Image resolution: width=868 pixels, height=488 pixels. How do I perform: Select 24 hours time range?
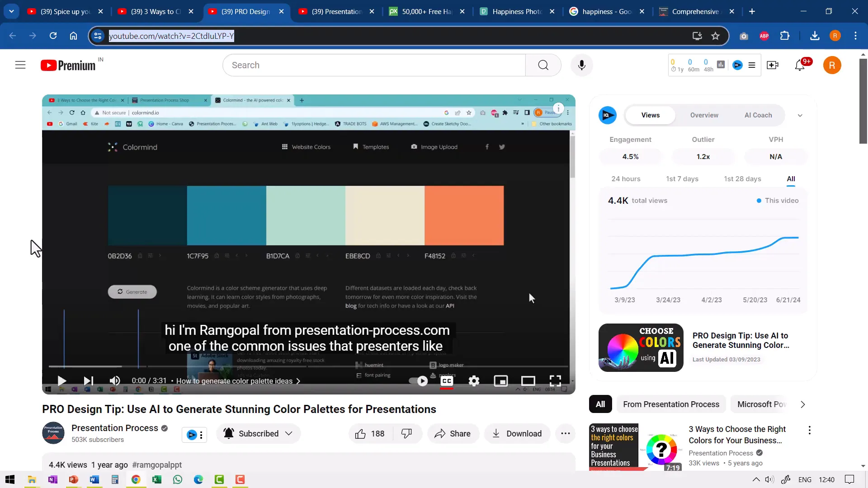pyautogui.click(x=626, y=179)
